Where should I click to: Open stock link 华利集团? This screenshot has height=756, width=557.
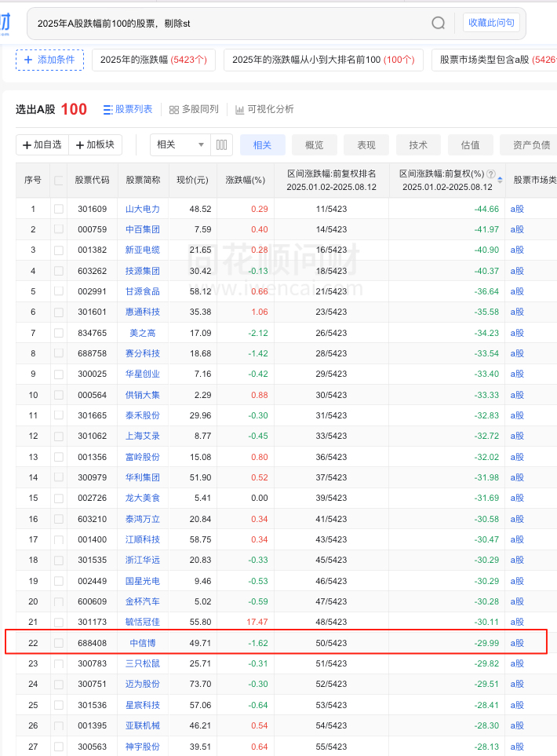click(143, 477)
